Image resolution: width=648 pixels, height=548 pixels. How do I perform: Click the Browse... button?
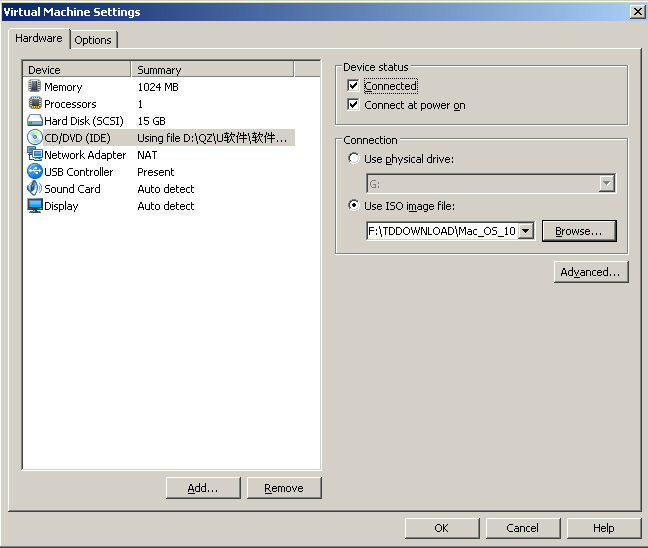tap(579, 231)
